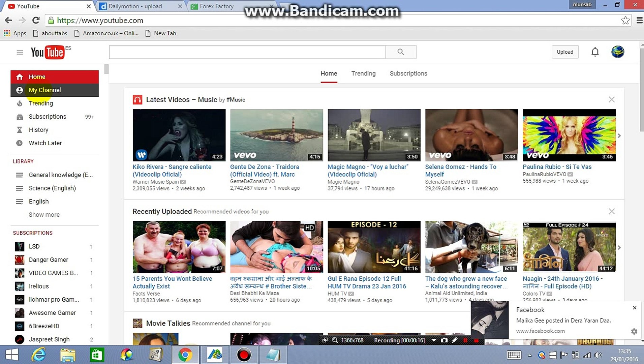
Task: Open Google Chrome from the taskbar
Action: [x=185, y=355]
